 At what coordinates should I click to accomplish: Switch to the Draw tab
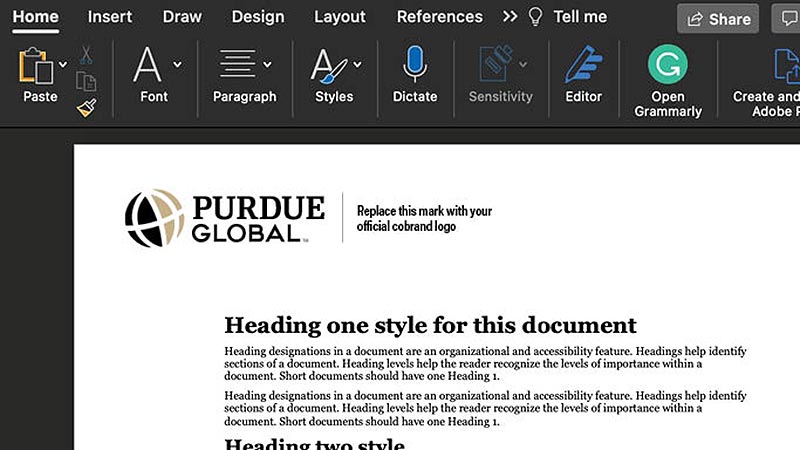coord(182,17)
